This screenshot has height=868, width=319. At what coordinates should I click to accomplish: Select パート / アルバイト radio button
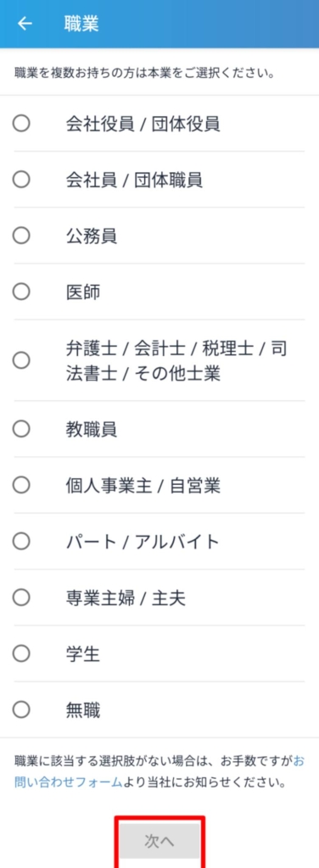click(x=21, y=541)
